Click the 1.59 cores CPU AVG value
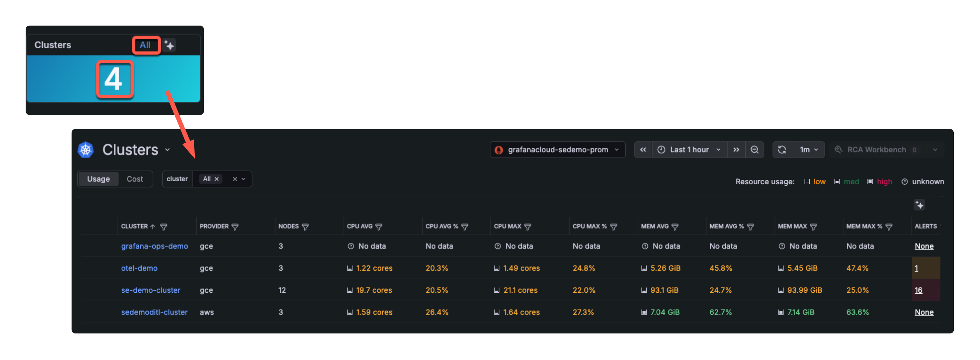Image resolution: width=980 pixels, height=360 pixels. (x=374, y=312)
